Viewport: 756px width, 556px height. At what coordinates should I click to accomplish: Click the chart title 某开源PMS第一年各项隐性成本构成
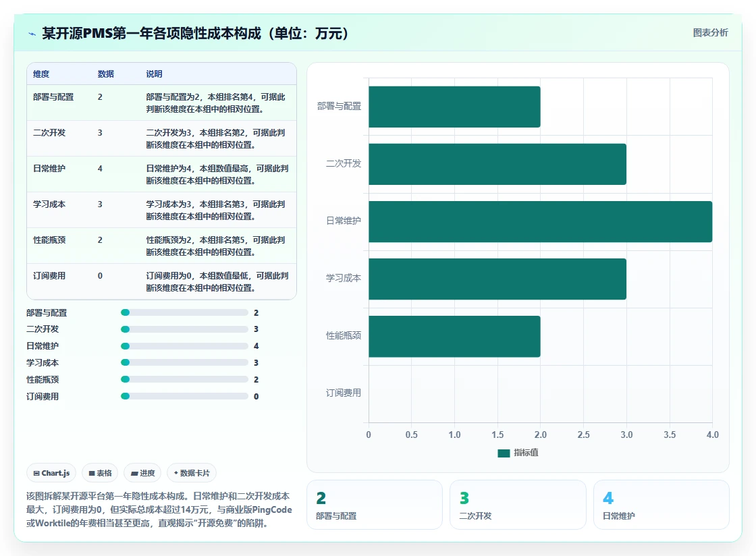pyautogui.click(x=195, y=33)
